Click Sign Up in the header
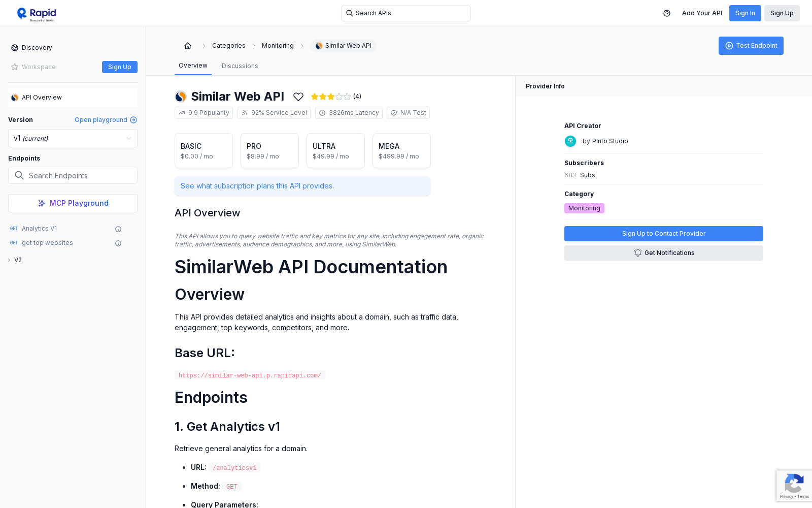 (x=782, y=13)
